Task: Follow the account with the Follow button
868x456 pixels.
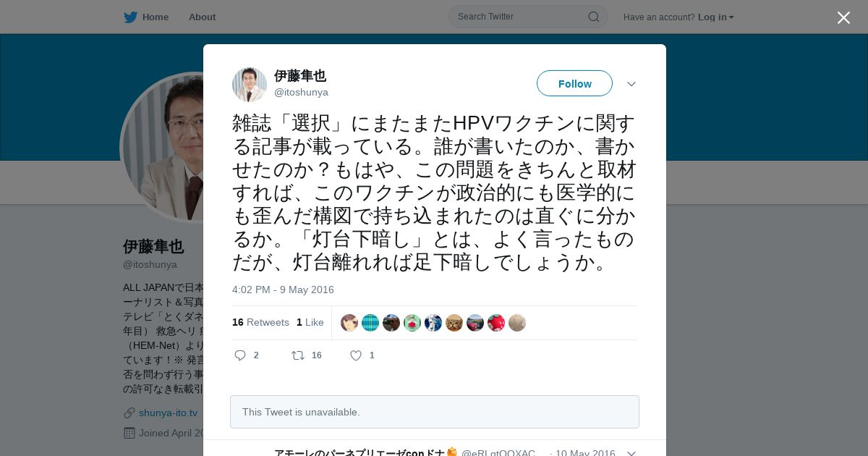Action: tap(574, 83)
